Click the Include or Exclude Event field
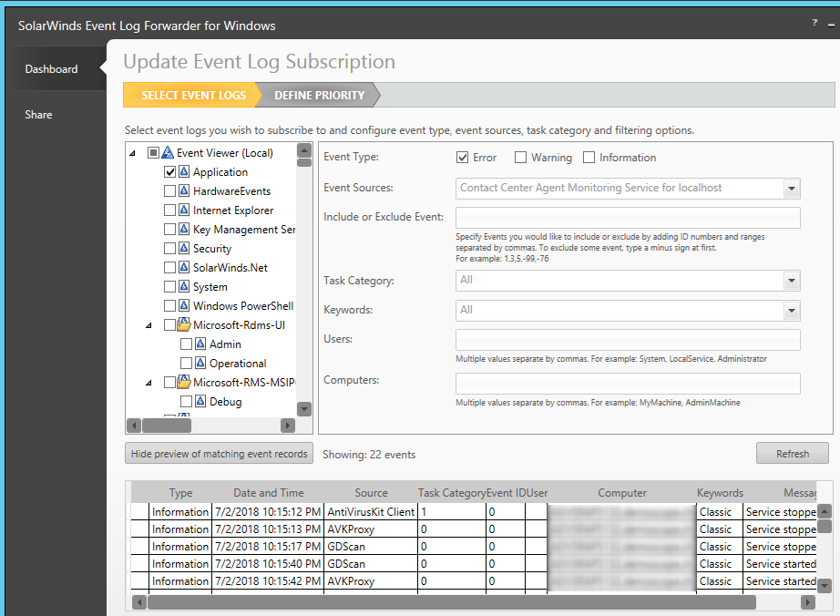 pos(628,218)
